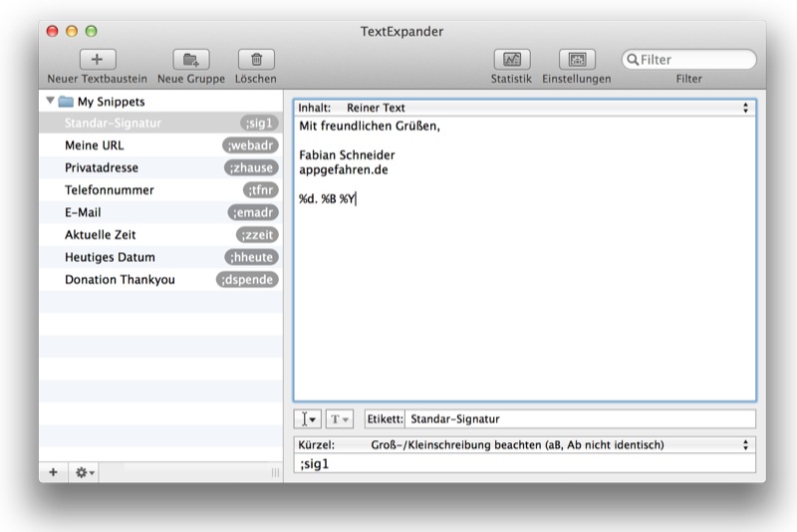Select the Meine URL snippet

coord(95,145)
